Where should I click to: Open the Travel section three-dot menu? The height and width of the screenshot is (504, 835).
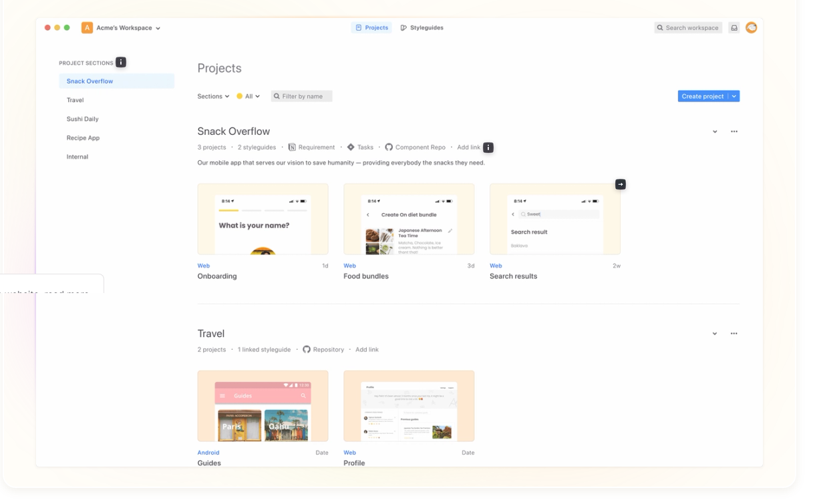click(x=734, y=334)
